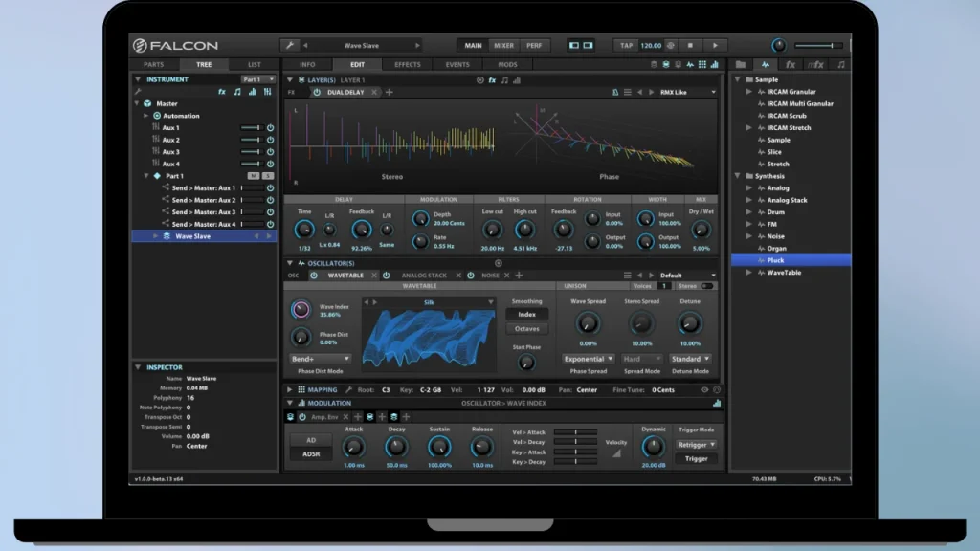980x551 pixels.
Task: Toggle Wavetable oscillator power button
Action: 314,275
